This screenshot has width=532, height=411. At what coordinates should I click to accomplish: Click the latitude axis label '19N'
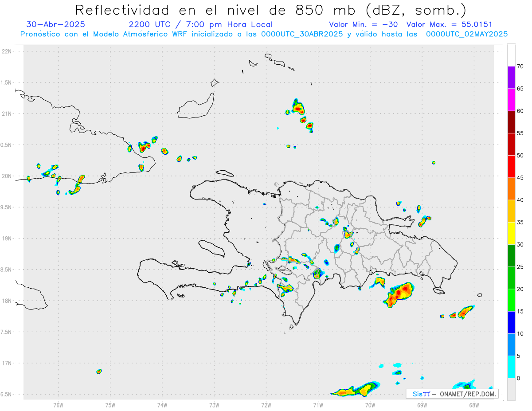click(x=7, y=239)
